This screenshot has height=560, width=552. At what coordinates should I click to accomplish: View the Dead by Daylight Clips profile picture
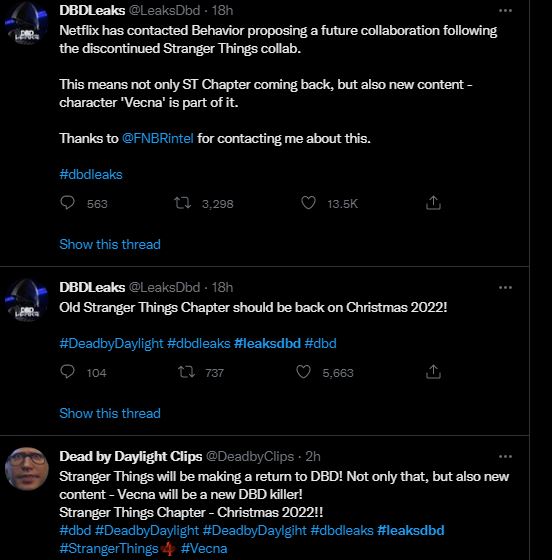point(27,469)
